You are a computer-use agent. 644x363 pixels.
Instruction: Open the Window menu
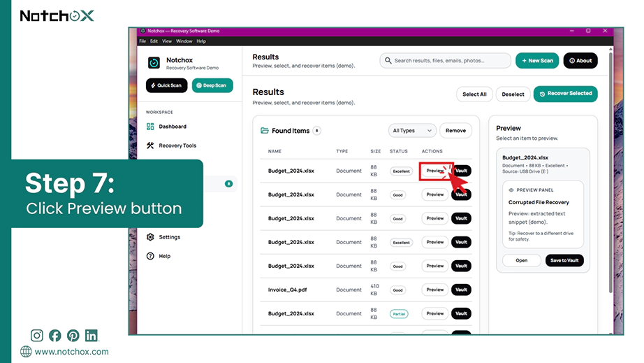pos(184,41)
